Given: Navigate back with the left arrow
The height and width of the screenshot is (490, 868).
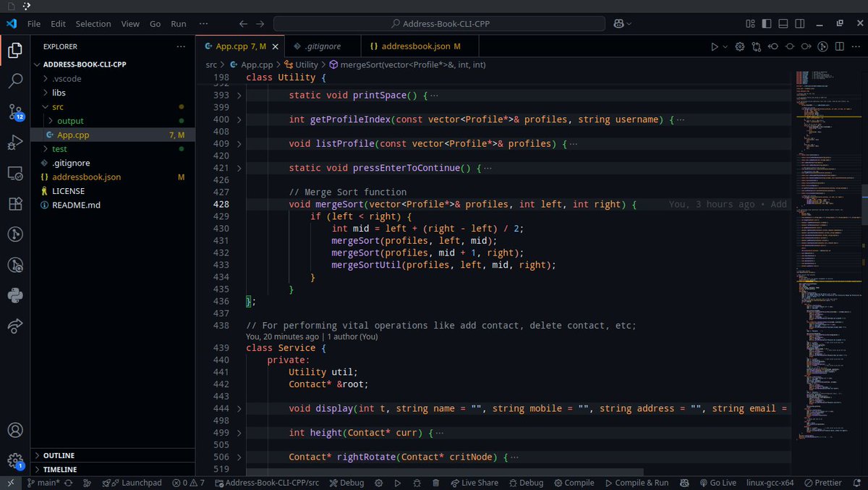Looking at the screenshot, I should coord(243,24).
